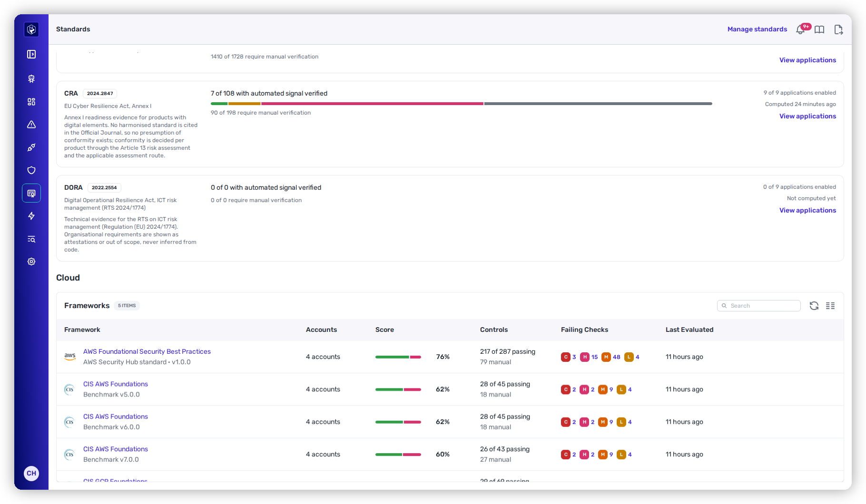Viewport: 866px width, 504px height.
Task: Click Manage standards link
Action: [x=757, y=29]
